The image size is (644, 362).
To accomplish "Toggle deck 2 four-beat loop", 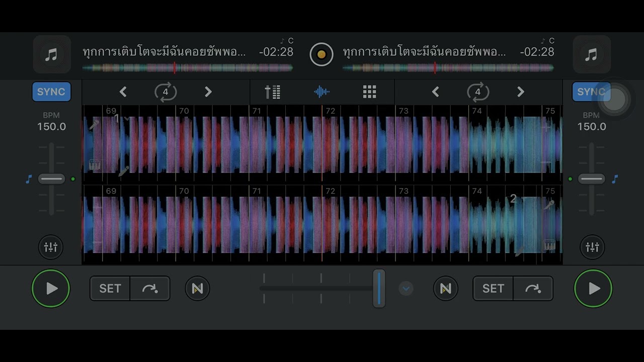I will click(x=477, y=92).
